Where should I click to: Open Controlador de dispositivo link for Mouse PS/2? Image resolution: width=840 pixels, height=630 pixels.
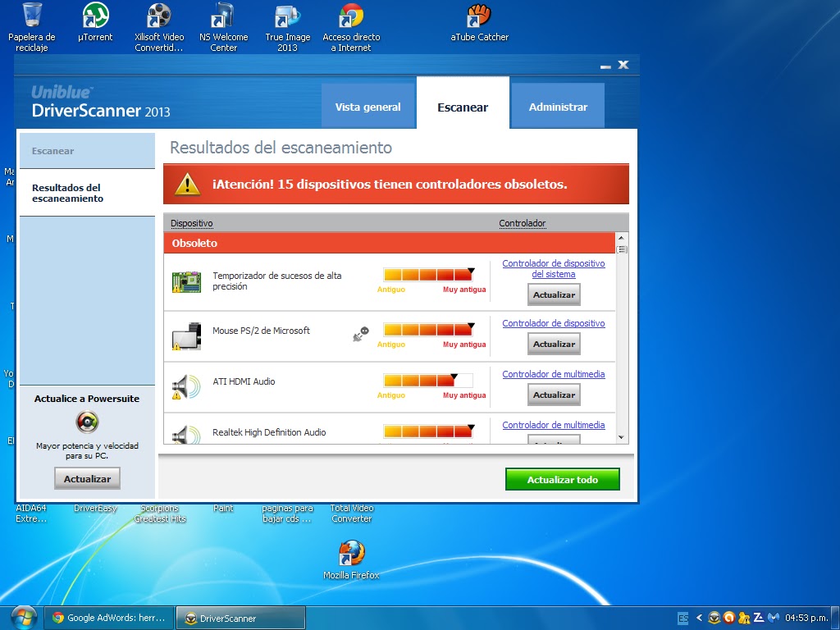tap(554, 323)
